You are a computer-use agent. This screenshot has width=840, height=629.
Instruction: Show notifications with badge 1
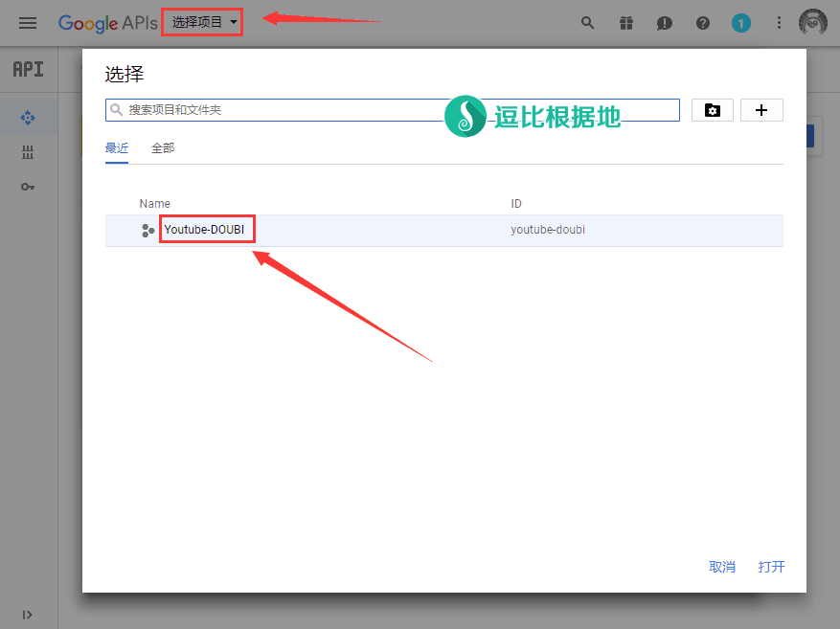tap(740, 23)
